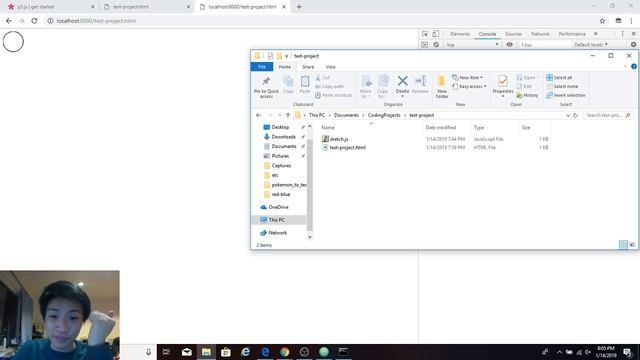
Task: Open Properties in ribbon
Action: pos(503,85)
